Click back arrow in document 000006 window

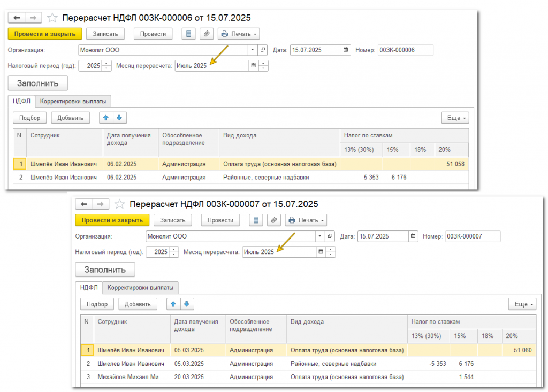(17, 18)
